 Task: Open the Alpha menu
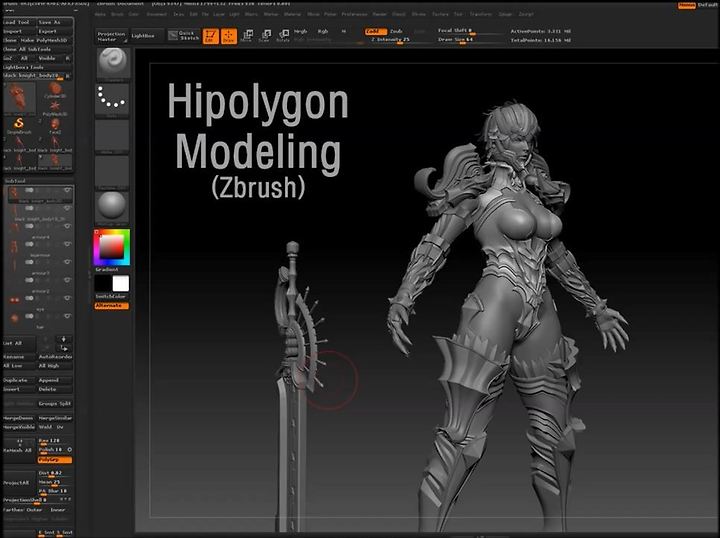pyautogui.click(x=100, y=14)
